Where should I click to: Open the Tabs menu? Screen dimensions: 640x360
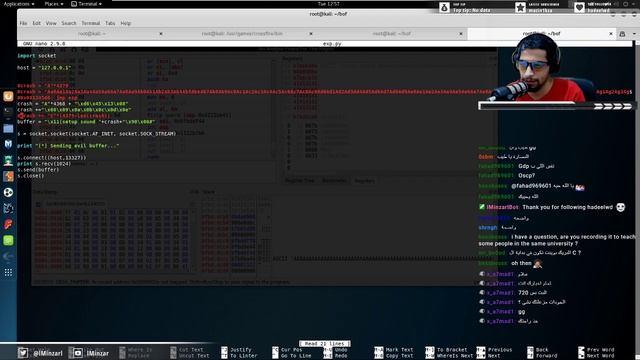coord(110,23)
